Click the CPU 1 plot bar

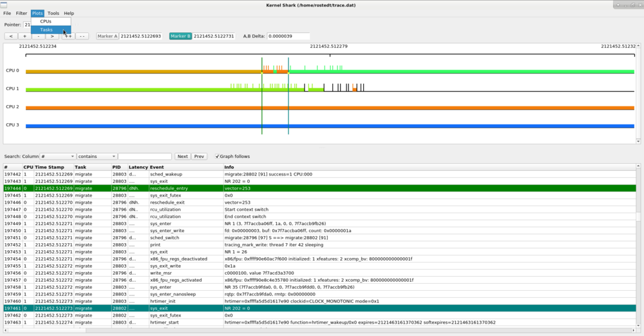click(x=330, y=90)
